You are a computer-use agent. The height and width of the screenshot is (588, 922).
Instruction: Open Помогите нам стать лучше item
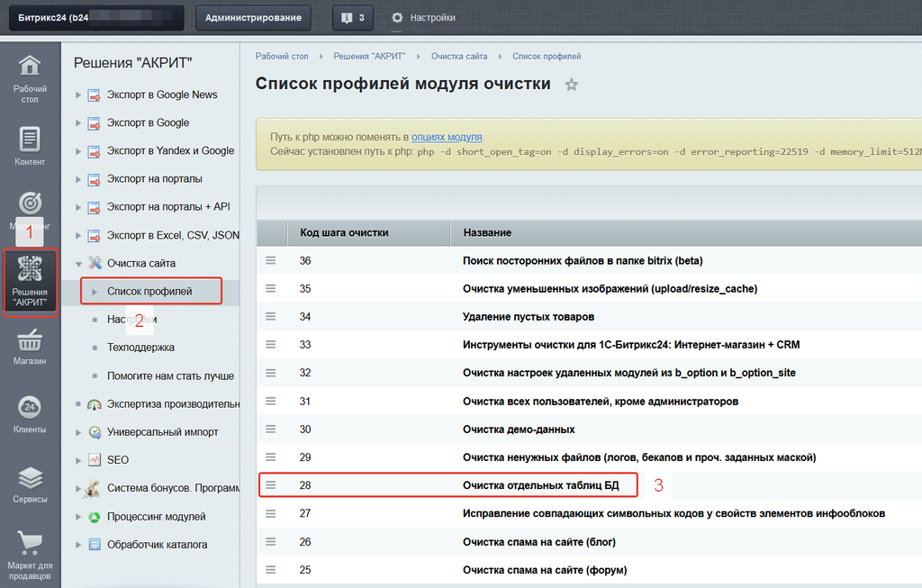(x=170, y=375)
